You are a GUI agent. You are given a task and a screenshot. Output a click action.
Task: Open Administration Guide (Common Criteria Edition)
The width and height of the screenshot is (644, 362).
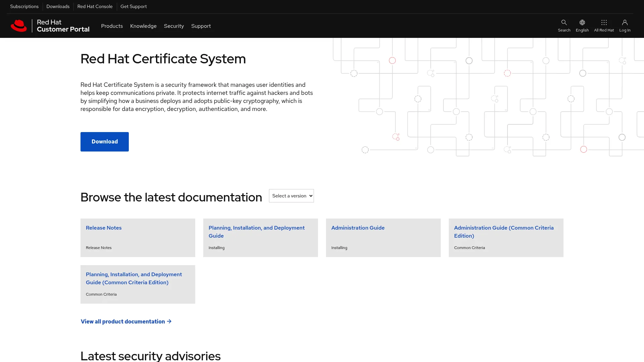[x=504, y=232]
